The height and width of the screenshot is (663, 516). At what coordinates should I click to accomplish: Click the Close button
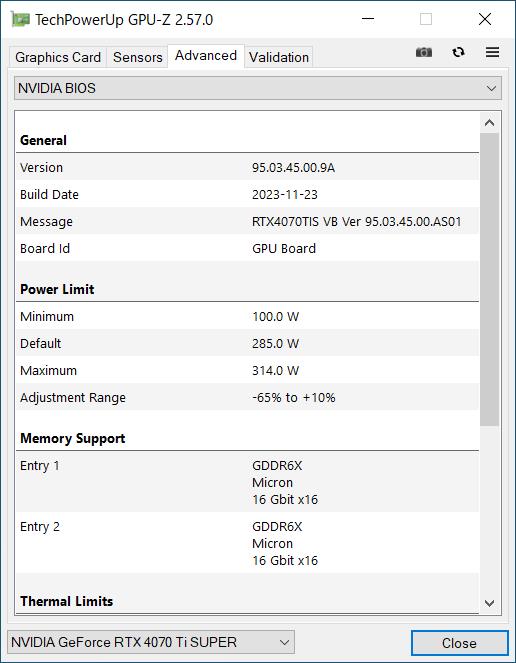tap(459, 643)
